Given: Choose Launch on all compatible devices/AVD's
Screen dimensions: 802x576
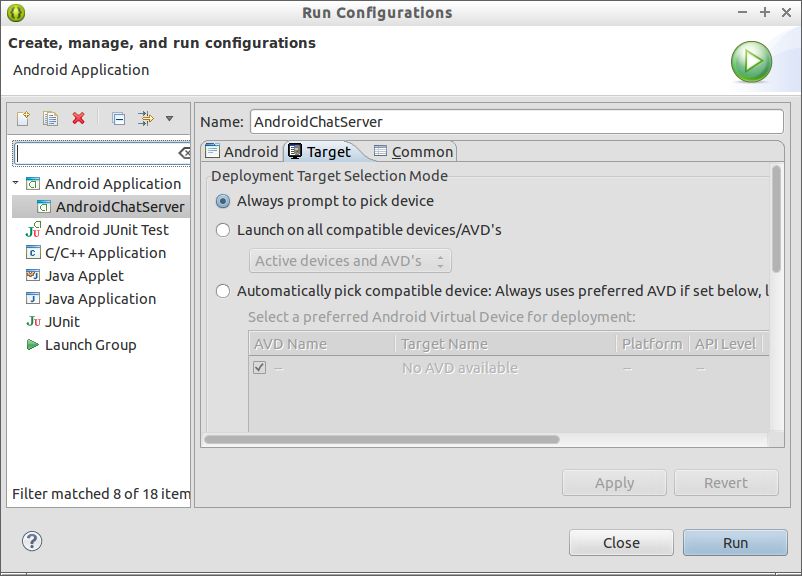Looking at the screenshot, I should (x=222, y=230).
